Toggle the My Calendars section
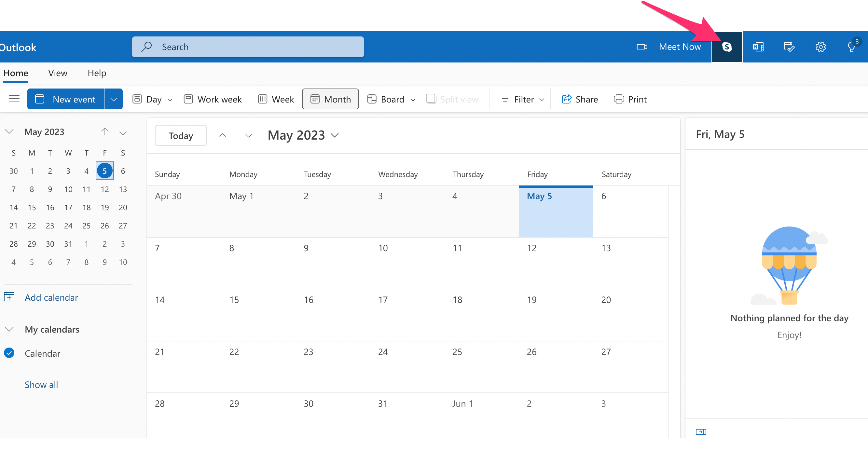Image resolution: width=868 pixels, height=453 pixels. (x=9, y=329)
